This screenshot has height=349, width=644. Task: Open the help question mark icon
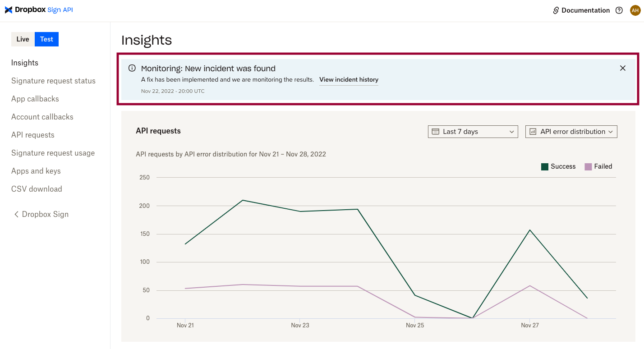[x=619, y=10]
